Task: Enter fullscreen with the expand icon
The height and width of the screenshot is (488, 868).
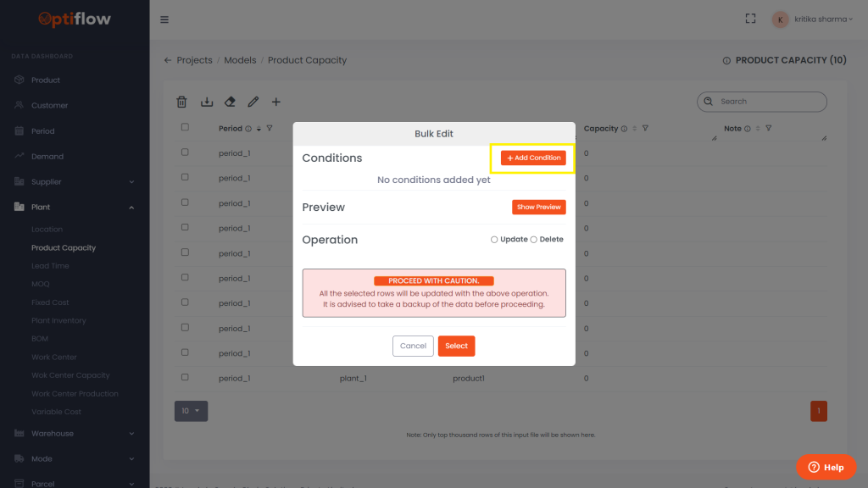Action: pos(750,19)
